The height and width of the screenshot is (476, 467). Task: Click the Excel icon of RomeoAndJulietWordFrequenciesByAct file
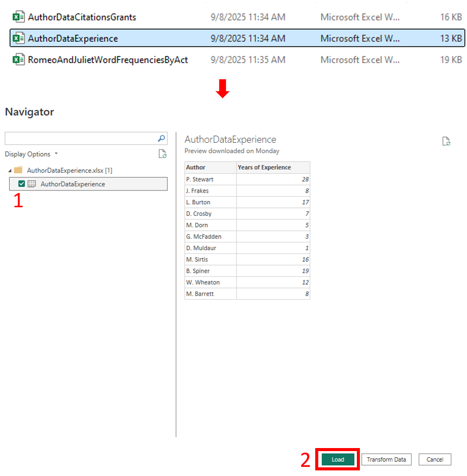18,59
